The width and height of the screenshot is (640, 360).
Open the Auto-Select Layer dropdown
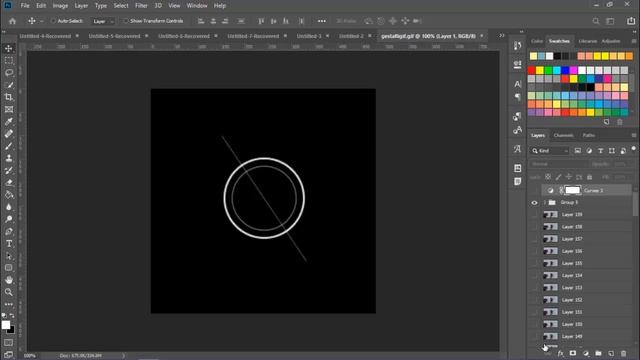(103, 21)
